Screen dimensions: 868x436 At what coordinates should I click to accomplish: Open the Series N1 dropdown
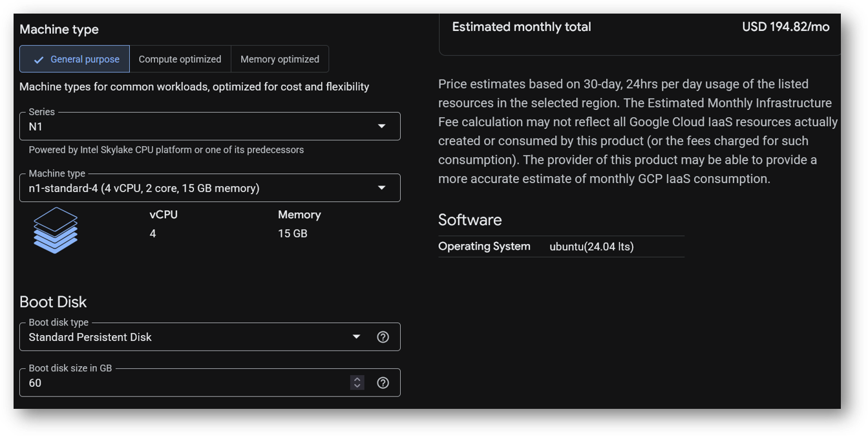pos(210,126)
